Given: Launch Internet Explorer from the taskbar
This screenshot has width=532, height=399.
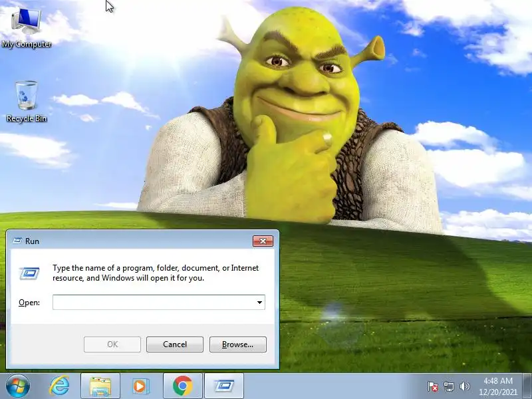Looking at the screenshot, I should 59,386.
